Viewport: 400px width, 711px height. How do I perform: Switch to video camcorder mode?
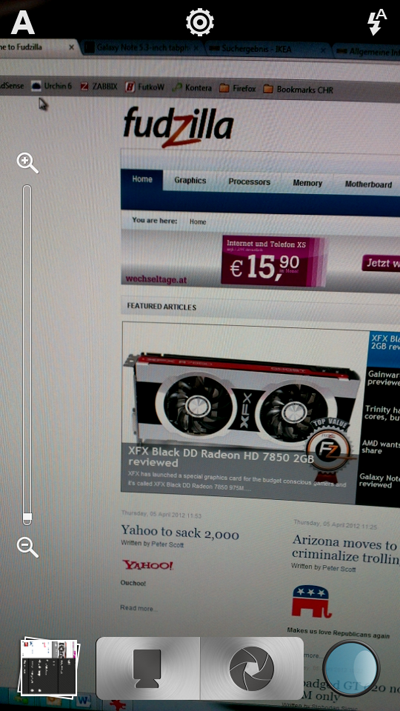(148, 668)
